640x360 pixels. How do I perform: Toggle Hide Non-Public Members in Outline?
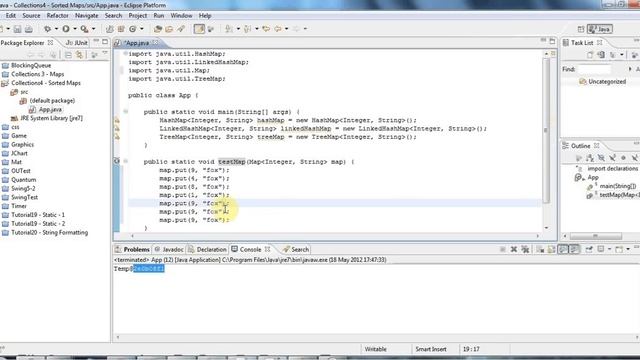(623, 158)
